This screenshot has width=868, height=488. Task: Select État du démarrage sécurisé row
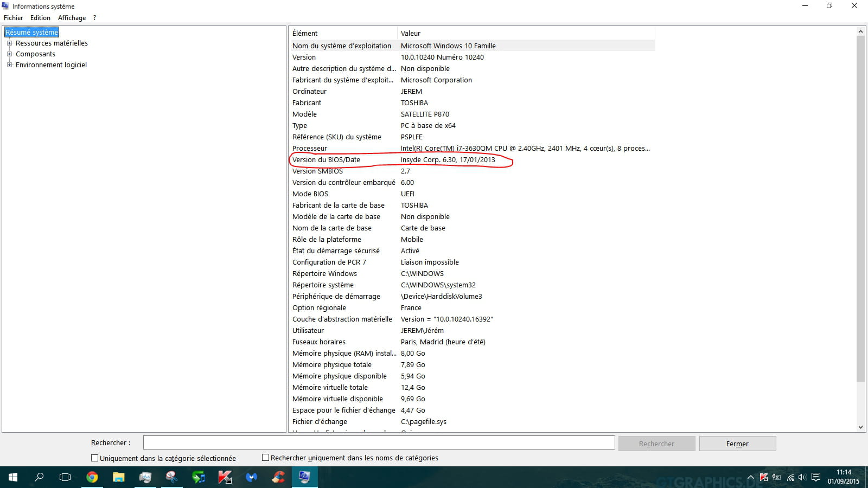tap(472, 251)
